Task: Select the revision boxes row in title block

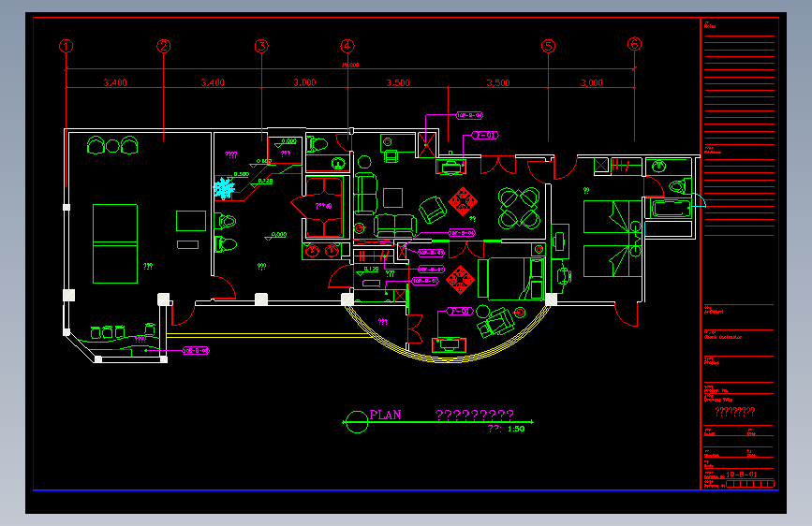Action: tap(750, 485)
